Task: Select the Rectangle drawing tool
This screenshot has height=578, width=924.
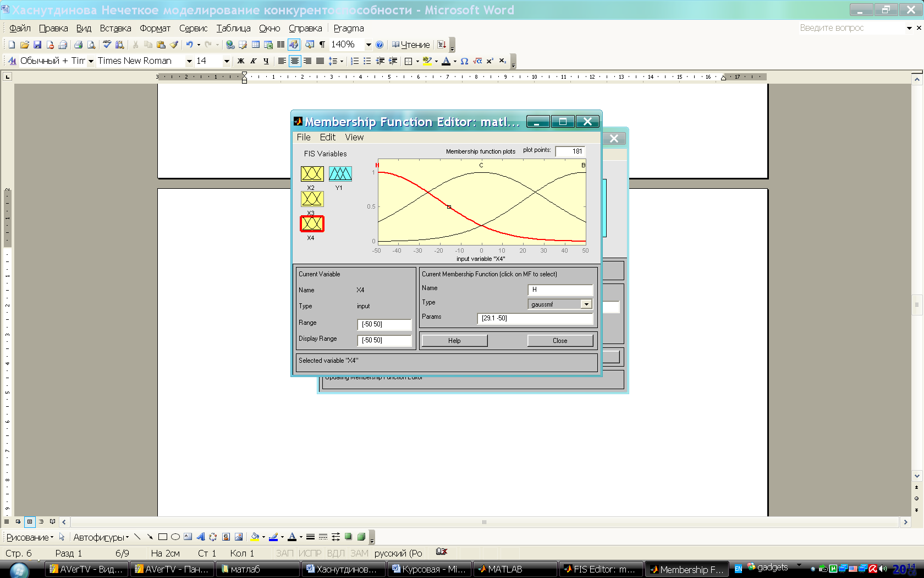Action: click(163, 537)
